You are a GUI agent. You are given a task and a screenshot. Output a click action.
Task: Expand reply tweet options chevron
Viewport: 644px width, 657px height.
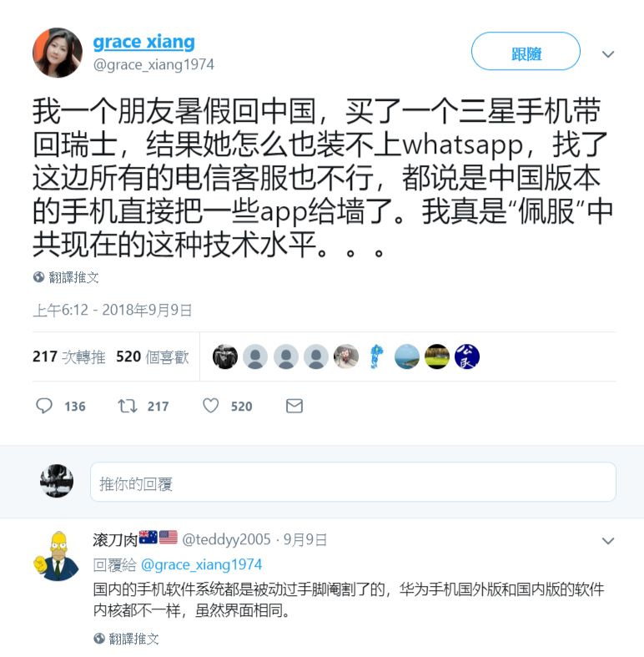(x=607, y=540)
